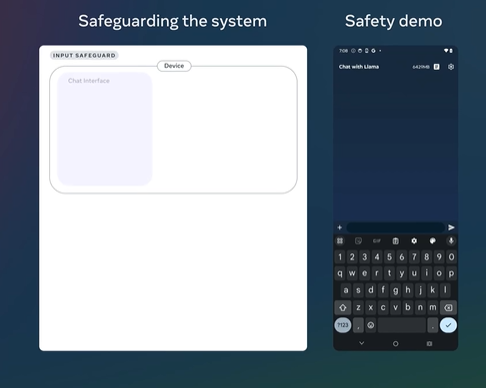Open the keyboard theme palette icon

click(432, 241)
